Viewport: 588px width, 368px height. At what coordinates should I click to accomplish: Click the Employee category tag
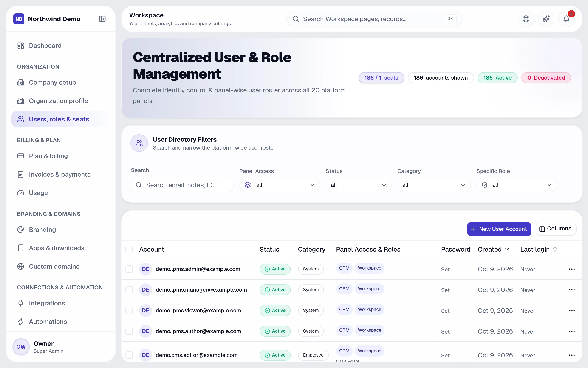[x=313, y=355]
